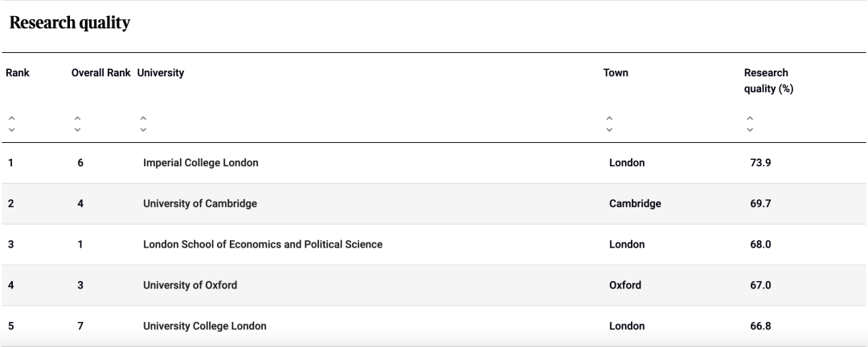Click the University column header label
This screenshot has width=868, height=347.
161,72
